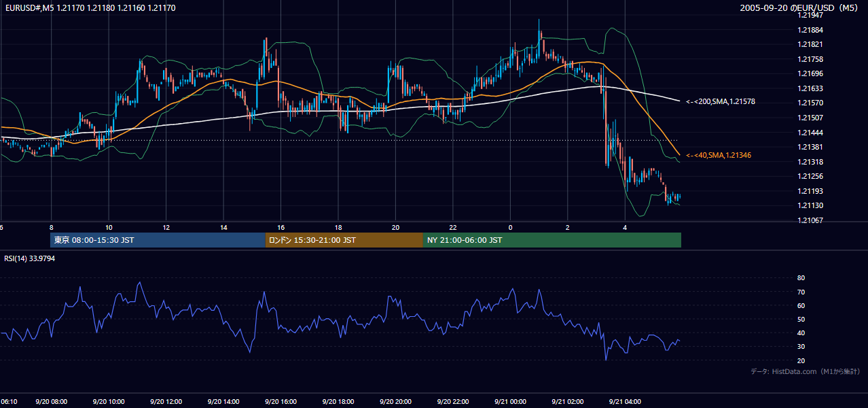The image size is (868, 408).
Task: Click RSI scale value 70
Action: [801, 292]
